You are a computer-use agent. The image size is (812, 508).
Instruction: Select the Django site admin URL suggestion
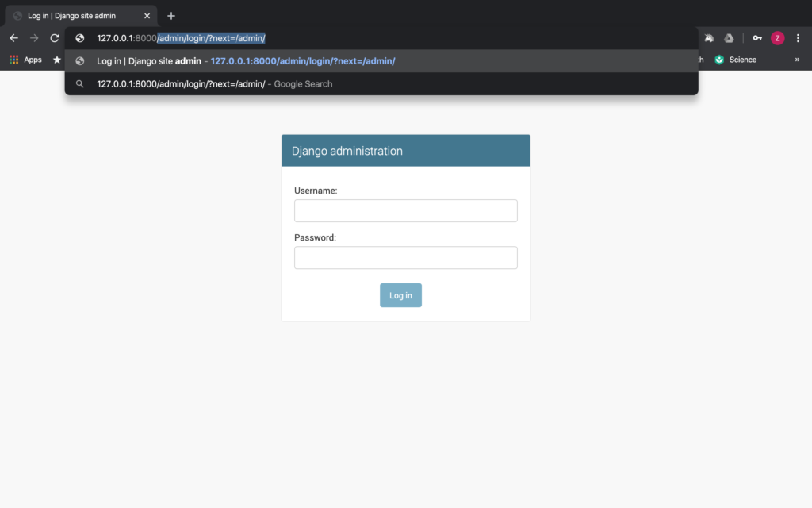pos(381,61)
